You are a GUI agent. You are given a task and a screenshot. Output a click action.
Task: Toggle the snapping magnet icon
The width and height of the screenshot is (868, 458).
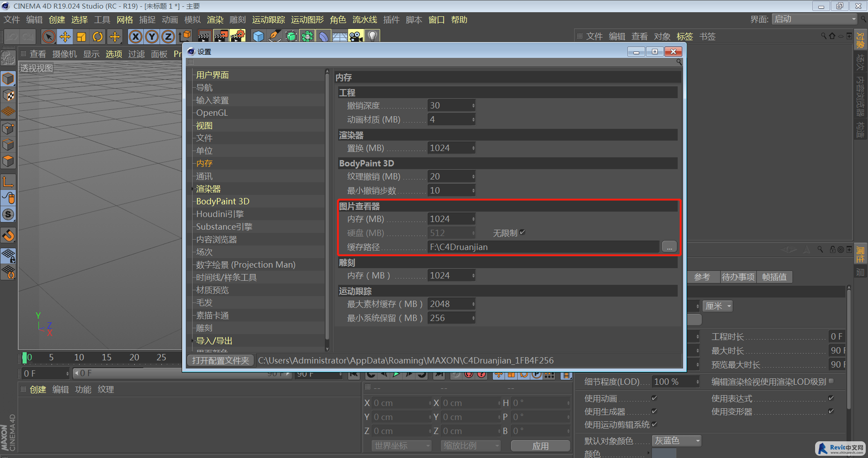8,236
